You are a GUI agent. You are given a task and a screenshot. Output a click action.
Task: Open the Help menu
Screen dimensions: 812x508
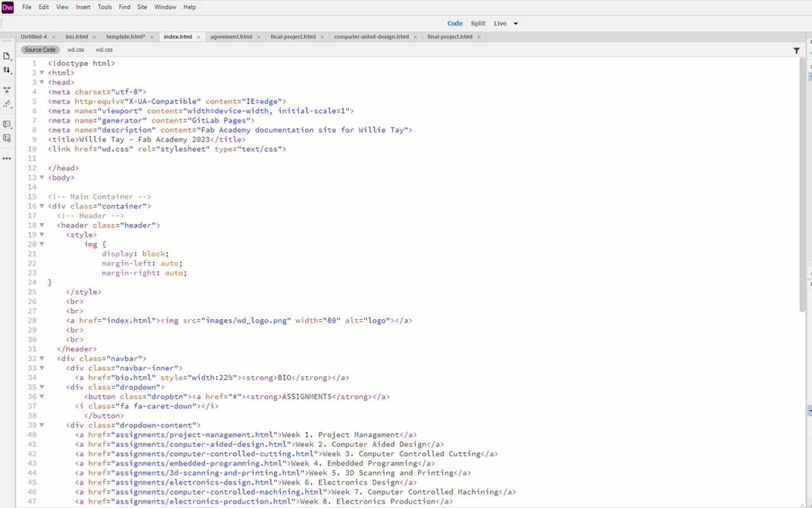[x=190, y=7]
